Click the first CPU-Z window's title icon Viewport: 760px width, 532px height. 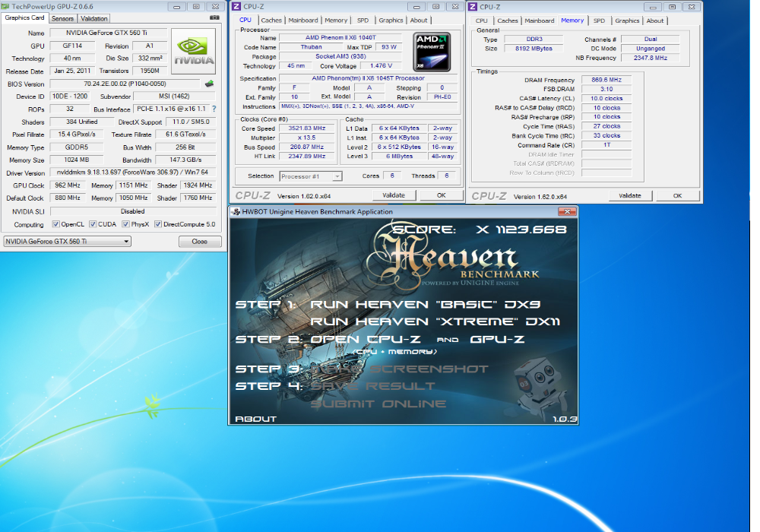pos(236,6)
